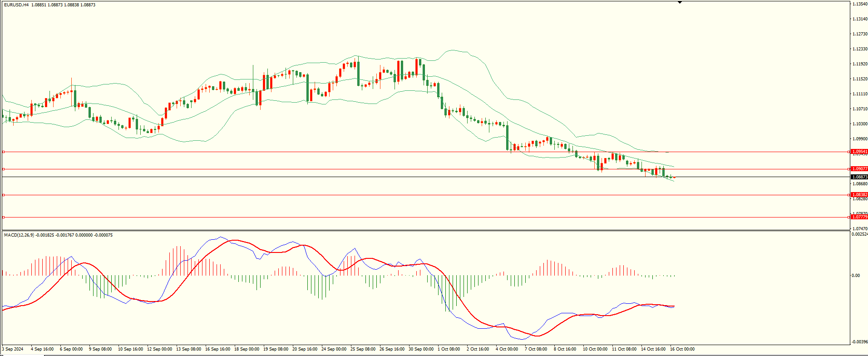Screen dimensions: 868x356
Task: Click the 1 Oct 08:00 time axis label
Action: point(449,349)
